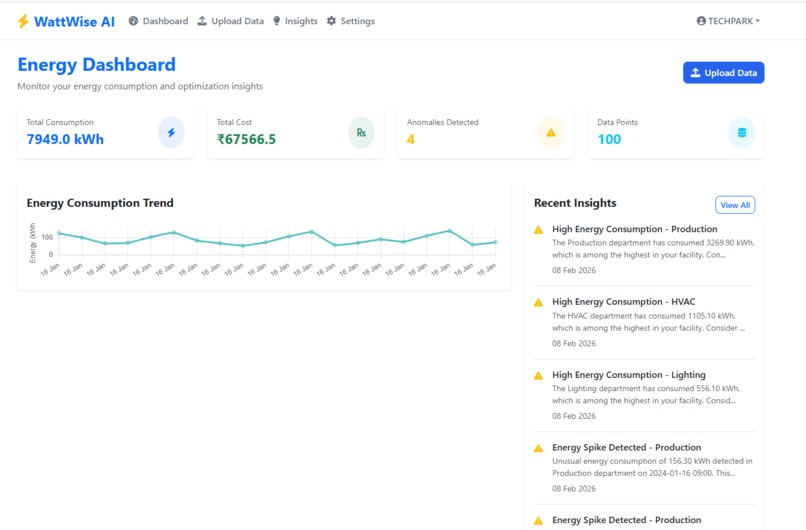Screen dimensions: 806x530
Task: Open Upload Data in the navigation bar
Action: pos(231,21)
